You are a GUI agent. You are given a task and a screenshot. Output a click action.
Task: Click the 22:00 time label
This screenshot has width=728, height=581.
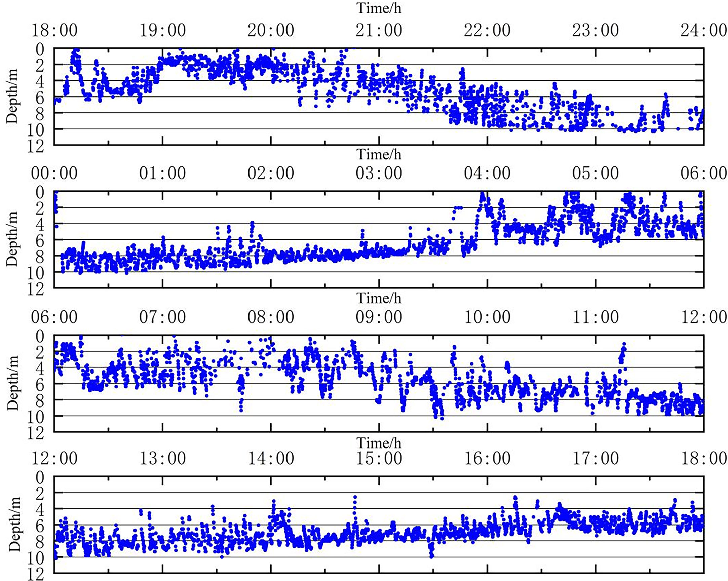[x=487, y=30]
